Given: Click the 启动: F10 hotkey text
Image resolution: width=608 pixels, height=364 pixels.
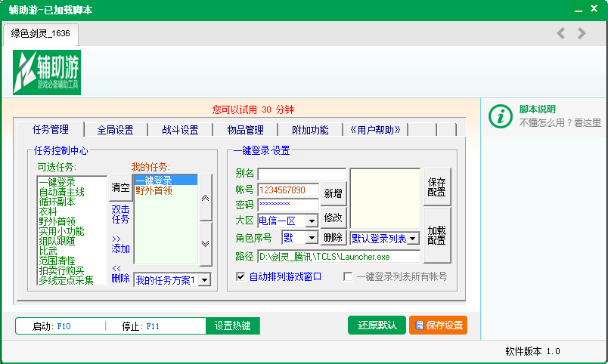Looking at the screenshot, I should tap(51, 326).
